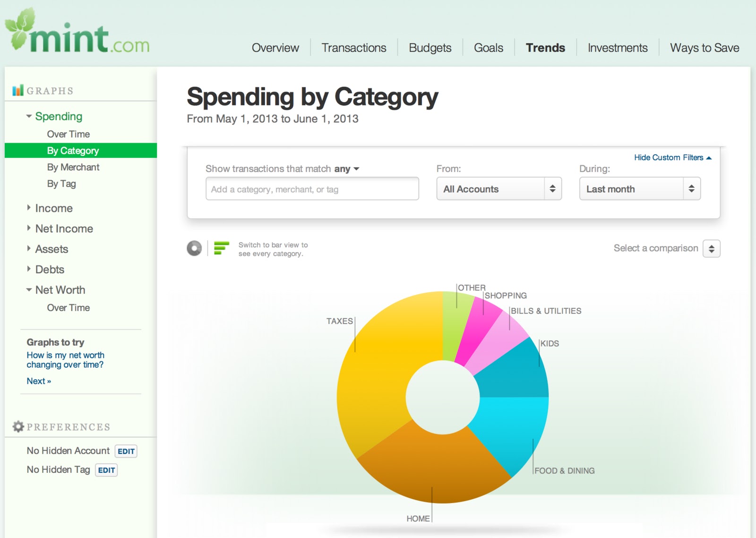Select By Merchant under Spending
The width and height of the screenshot is (756, 538).
(x=72, y=167)
